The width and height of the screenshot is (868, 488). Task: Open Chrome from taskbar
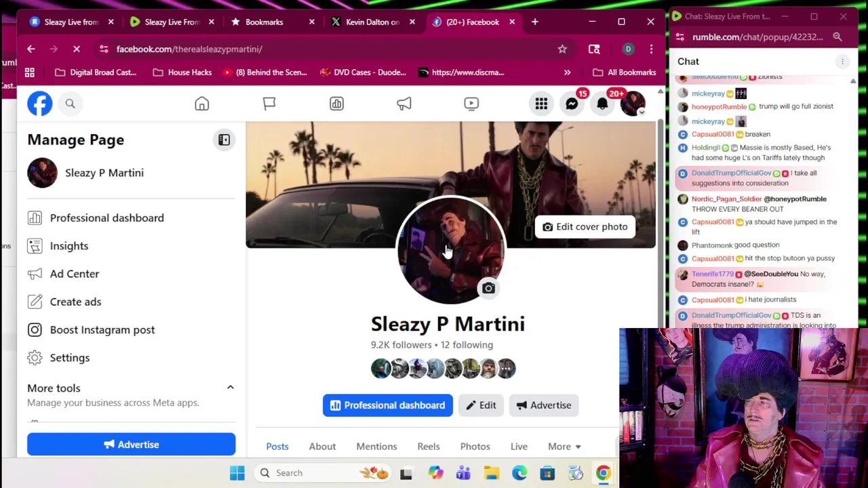point(603,473)
